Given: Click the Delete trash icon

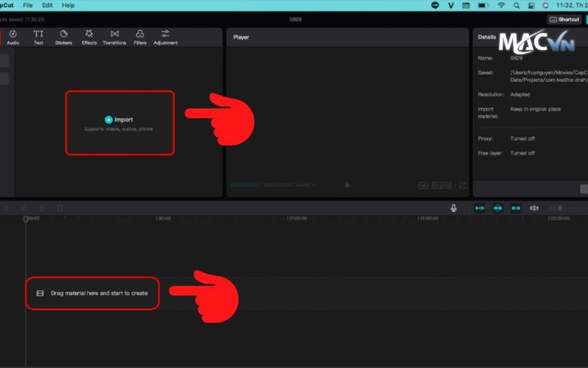Looking at the screenshot, I should pos(60,208).
